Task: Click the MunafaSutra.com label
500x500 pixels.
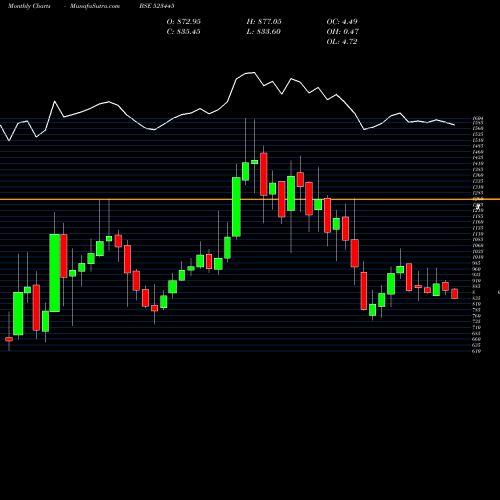Action: [95, 6]
